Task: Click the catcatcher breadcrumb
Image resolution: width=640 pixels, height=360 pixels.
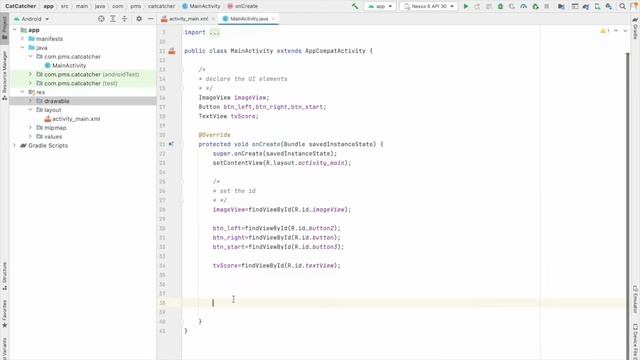Action: click(x=161, y=6)
